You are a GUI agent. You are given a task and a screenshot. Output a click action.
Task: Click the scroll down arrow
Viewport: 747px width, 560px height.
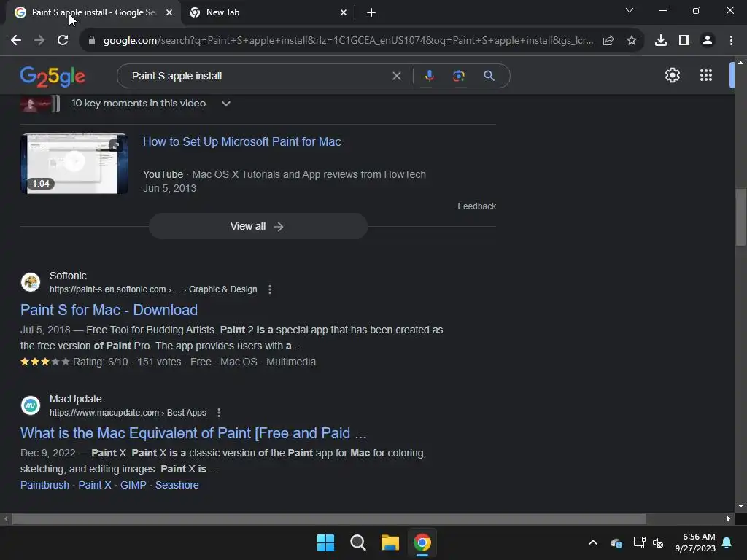(740, 506)
